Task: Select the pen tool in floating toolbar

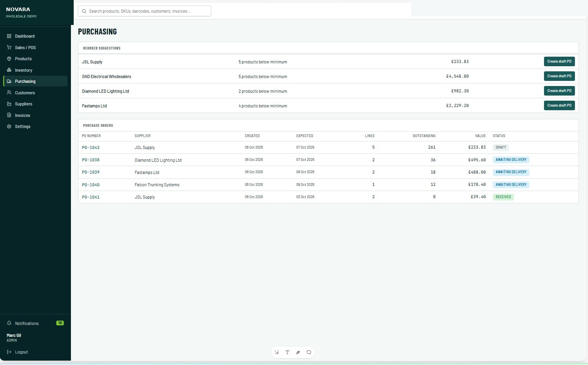Action: 298,352
